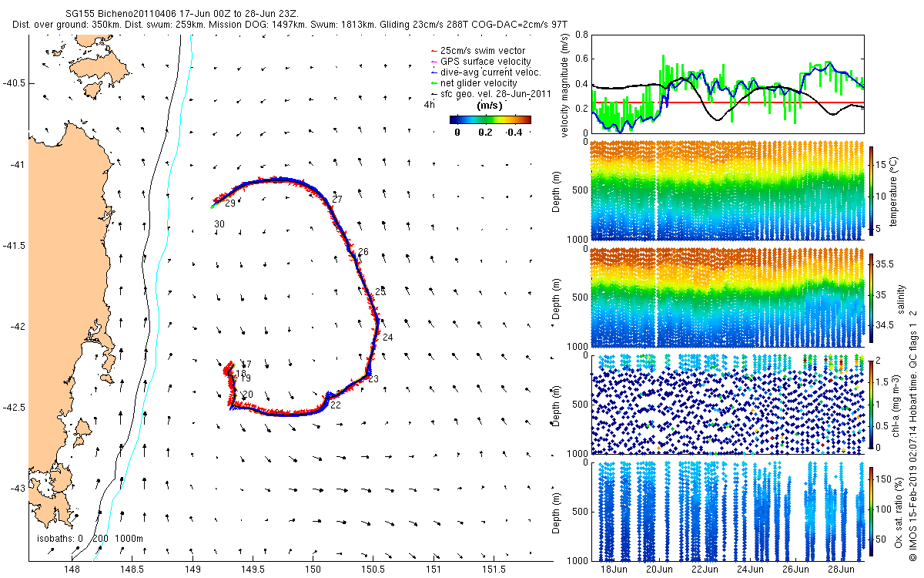
Task: Click the day 22 track marker
Action: coord(336,405)
